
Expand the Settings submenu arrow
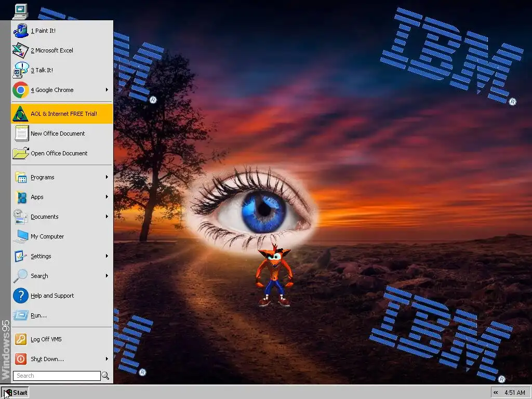107,256
